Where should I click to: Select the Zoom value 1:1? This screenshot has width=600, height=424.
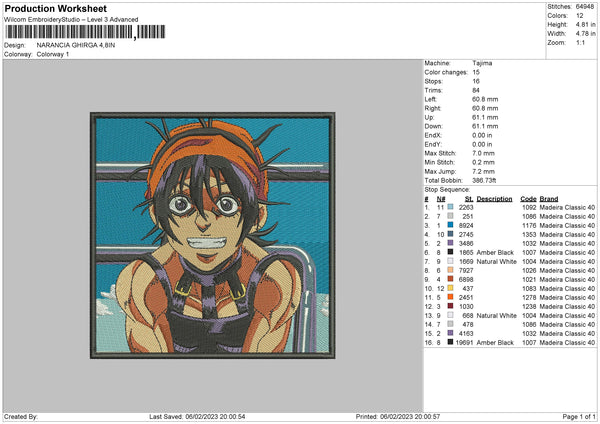click(580, 42)
